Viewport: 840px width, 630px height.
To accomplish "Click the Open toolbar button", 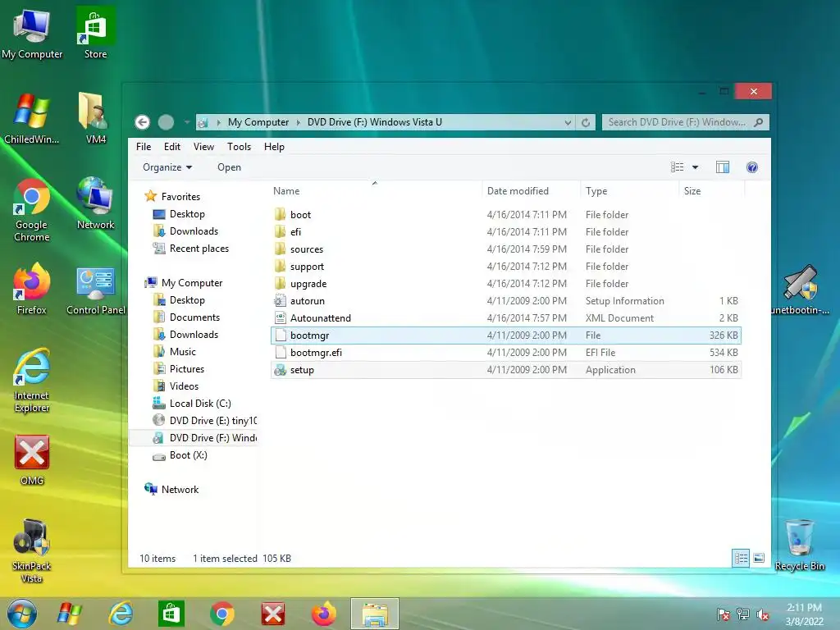I will [x=230, y=167].
